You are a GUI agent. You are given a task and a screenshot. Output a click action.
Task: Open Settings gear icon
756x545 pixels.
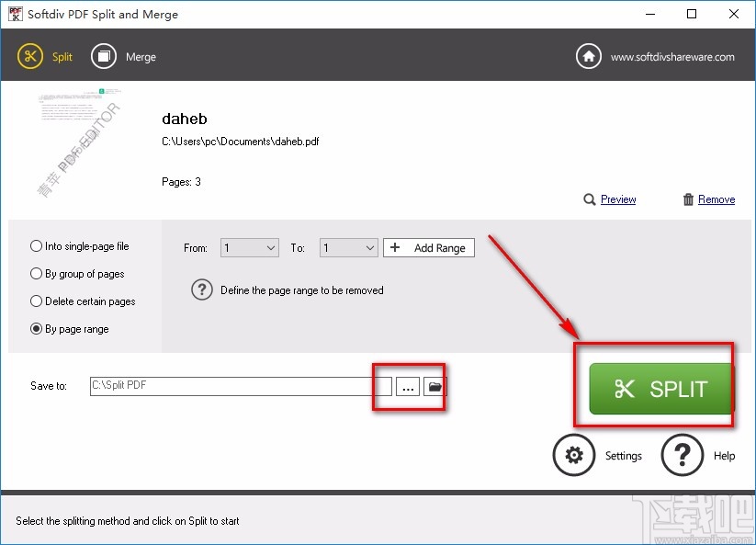point(574,455)
